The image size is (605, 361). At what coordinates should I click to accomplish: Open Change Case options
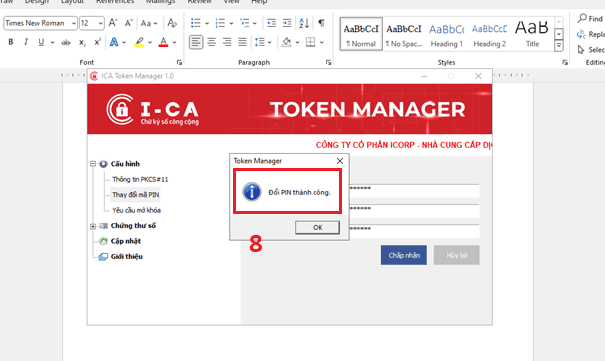coord(149,23)
